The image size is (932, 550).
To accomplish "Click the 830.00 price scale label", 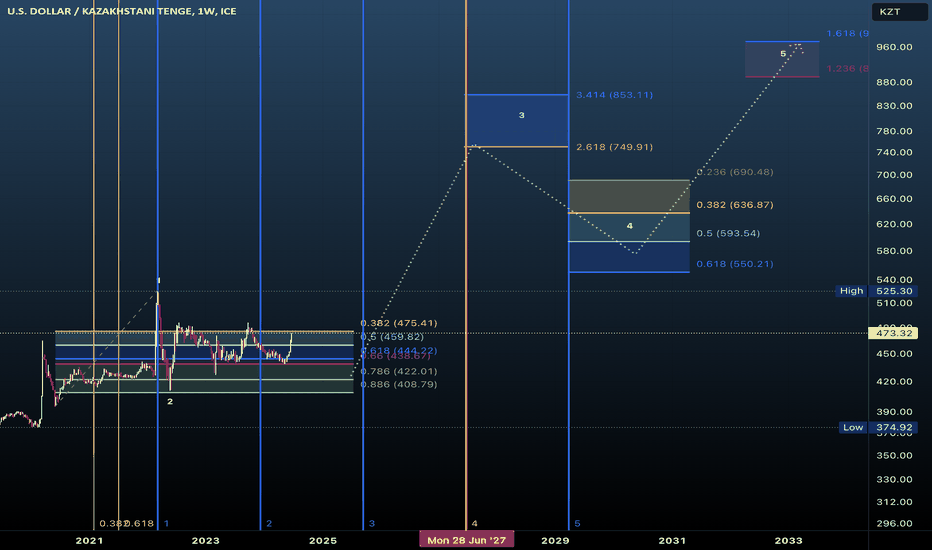I will click(894, 106).
